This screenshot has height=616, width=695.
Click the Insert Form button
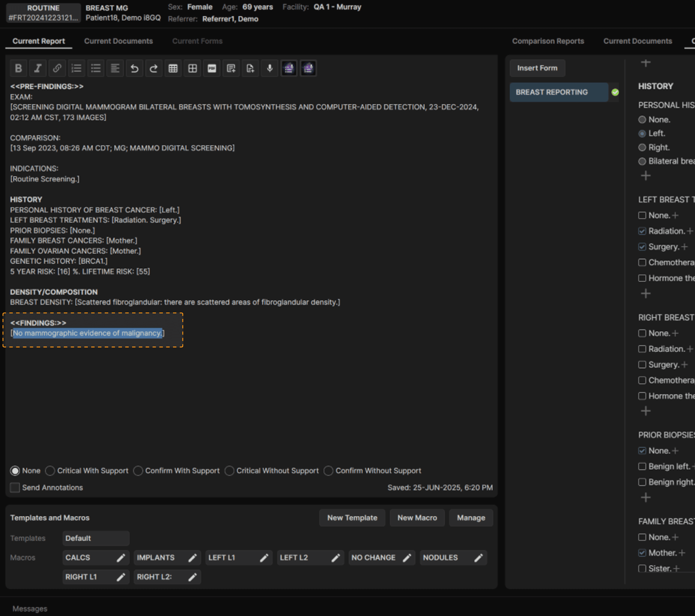[x=537, y=68]
